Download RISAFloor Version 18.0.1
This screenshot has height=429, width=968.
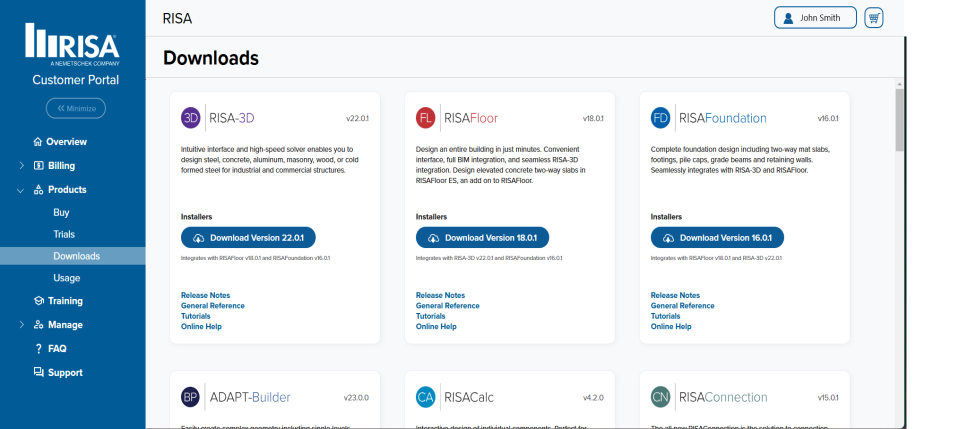[x=482, y=238]
